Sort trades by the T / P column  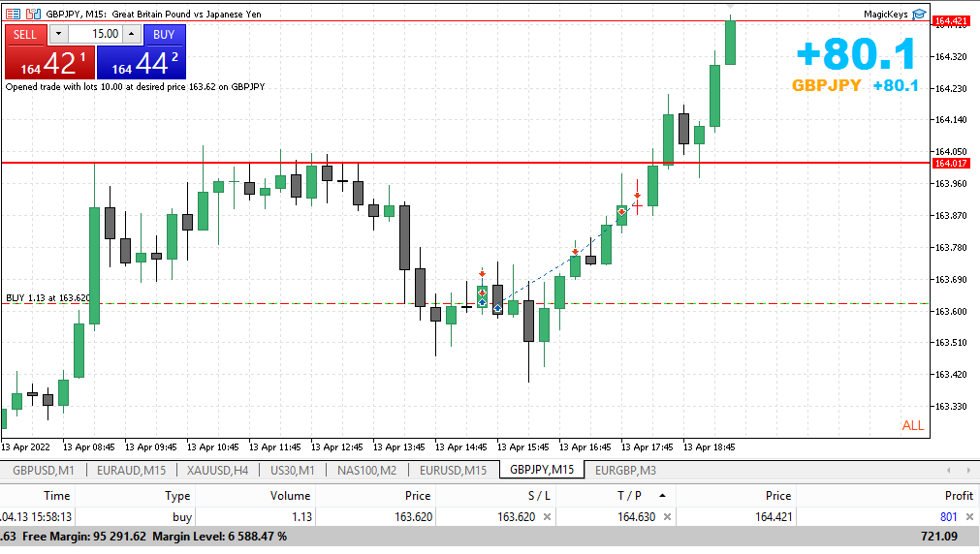[x=629, y=495]
